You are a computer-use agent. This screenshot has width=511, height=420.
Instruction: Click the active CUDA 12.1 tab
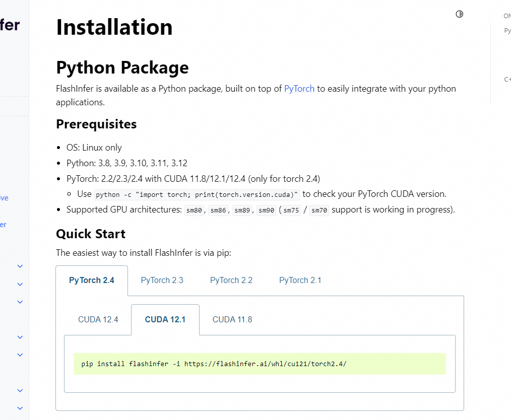point(165,319)
